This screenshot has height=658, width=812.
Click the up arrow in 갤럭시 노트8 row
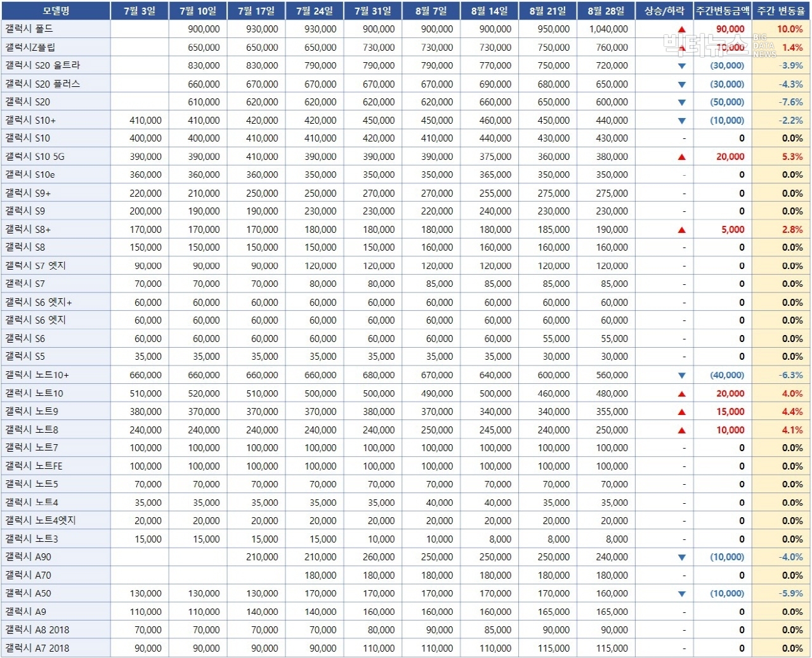[x=681, y=430]
